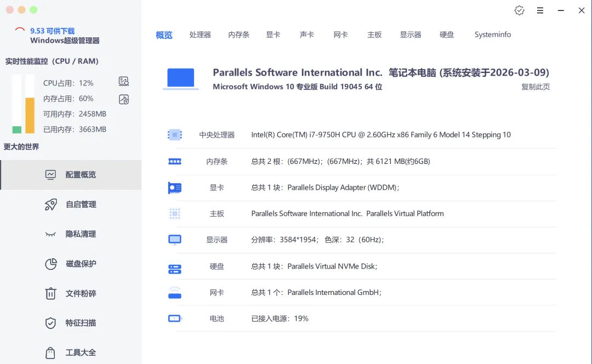Click the 更大的世界 heading

(21, 147)
